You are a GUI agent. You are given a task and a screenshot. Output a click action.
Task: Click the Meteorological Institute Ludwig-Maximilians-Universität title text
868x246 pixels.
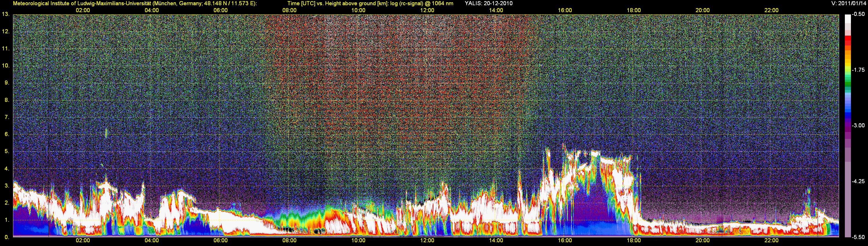coord(135,3)
